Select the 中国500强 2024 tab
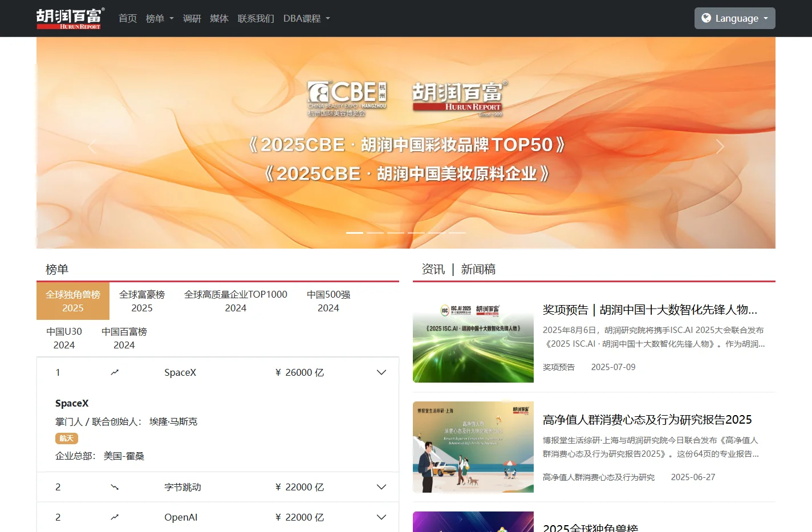Viewport: 812px width, 532px height. point(328,301)
